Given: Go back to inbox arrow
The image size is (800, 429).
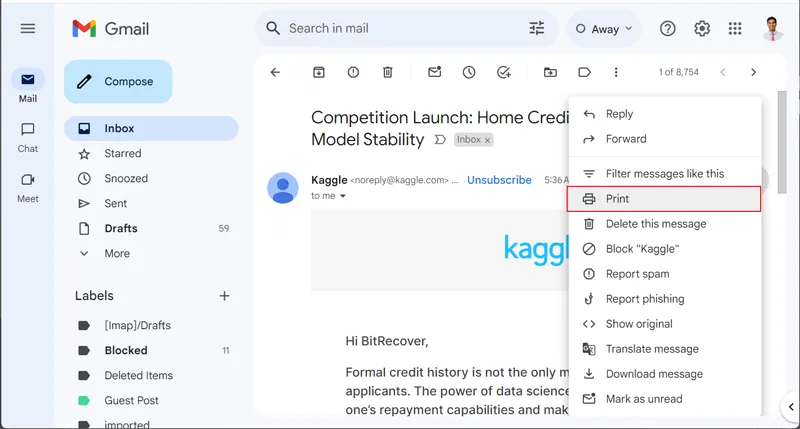Looking at the screenshot, I should [x=276, y=72].
